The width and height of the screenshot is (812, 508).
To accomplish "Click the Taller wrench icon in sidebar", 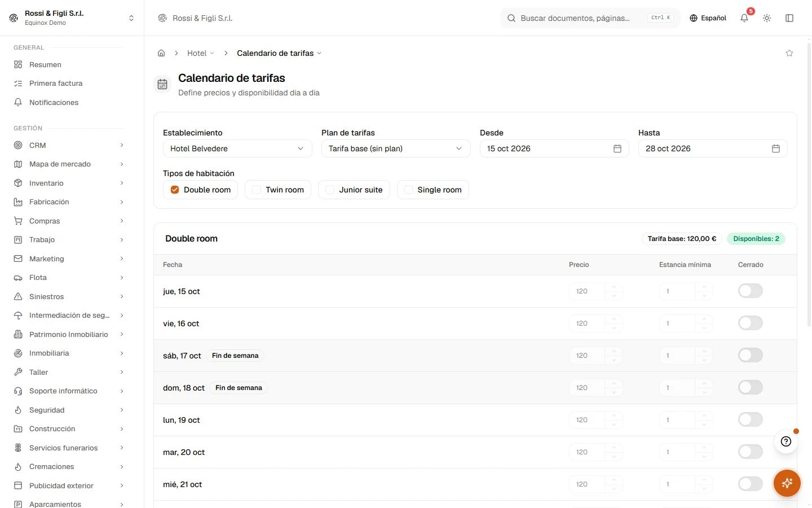I will [x=18, y=372].
